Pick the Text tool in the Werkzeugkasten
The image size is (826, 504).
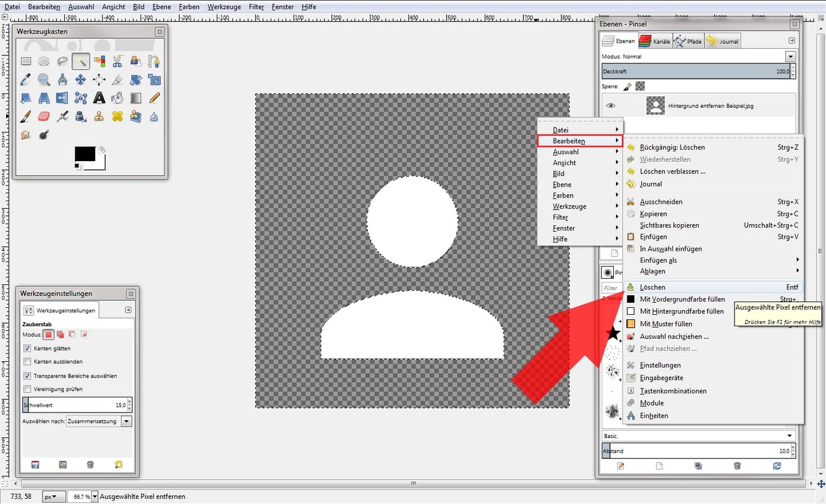[98, 98]
